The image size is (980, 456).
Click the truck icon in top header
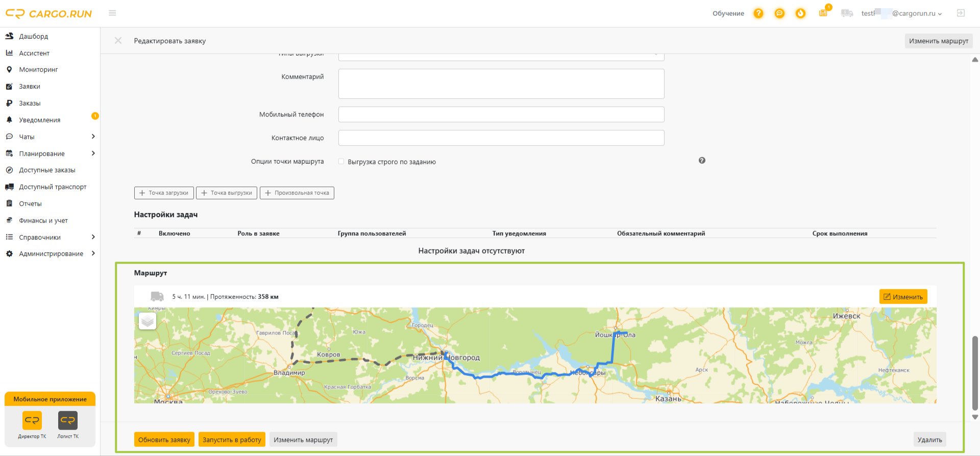click(847, 13)
